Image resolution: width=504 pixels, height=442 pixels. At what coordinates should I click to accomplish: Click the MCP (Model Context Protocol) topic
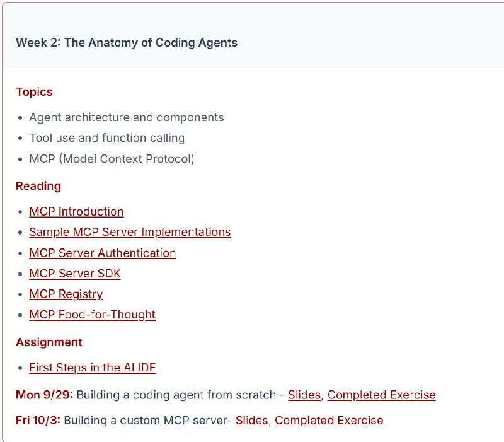[112, 159]
